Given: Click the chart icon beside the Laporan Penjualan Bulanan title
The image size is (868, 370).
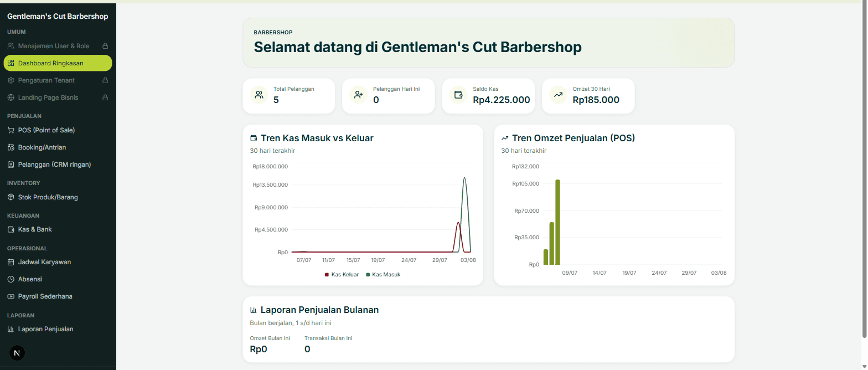Looking at the screenshot, I should 254,310.
